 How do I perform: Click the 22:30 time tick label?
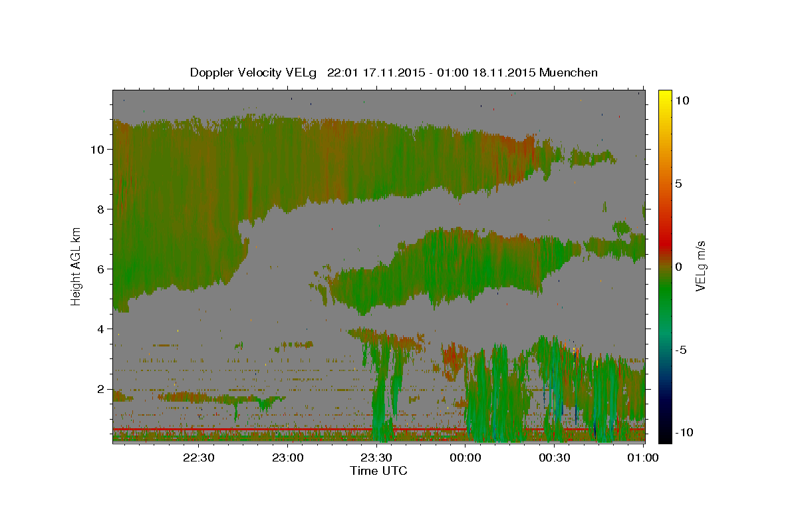click(198, 458)
